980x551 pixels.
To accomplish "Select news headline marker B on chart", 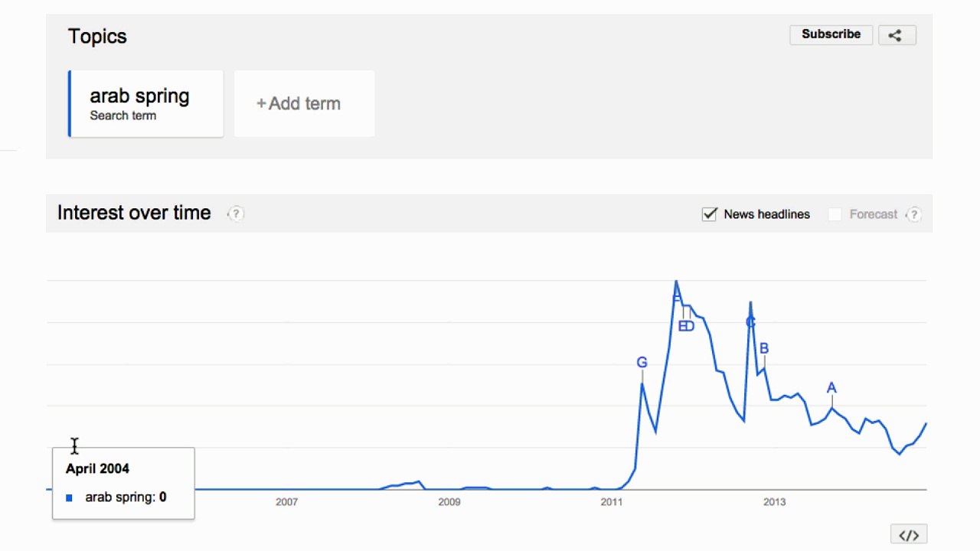I will 763,349.
